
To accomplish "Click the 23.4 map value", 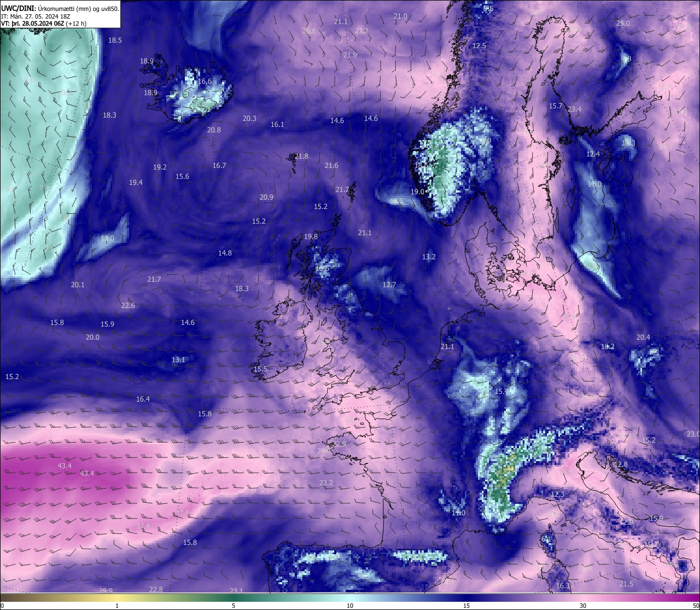I will pyautogui.click(x=574, y=109).
